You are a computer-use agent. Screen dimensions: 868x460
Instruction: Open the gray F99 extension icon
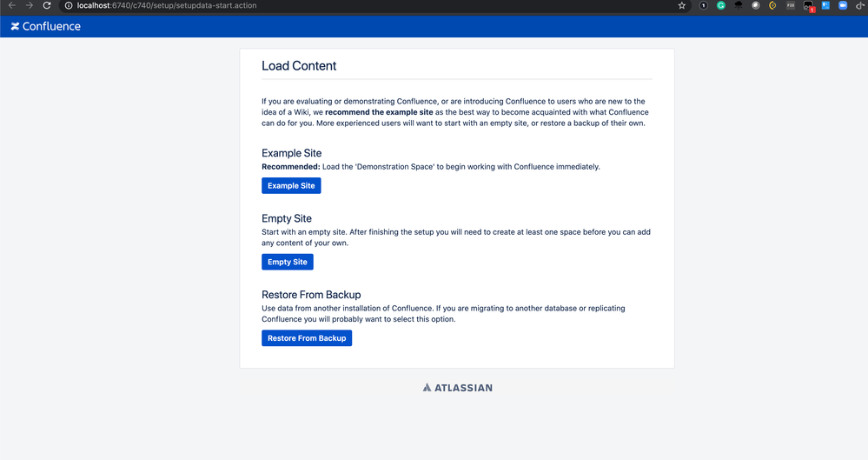(791, 5)
